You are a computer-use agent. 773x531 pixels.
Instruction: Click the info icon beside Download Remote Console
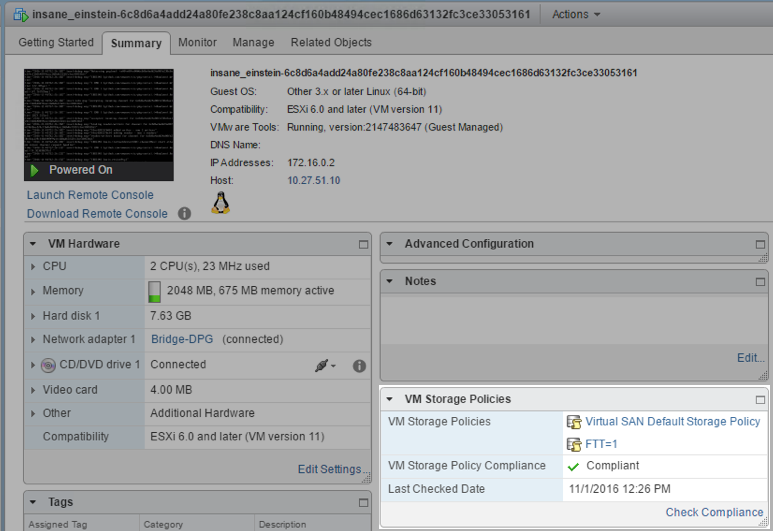[184, 214]
